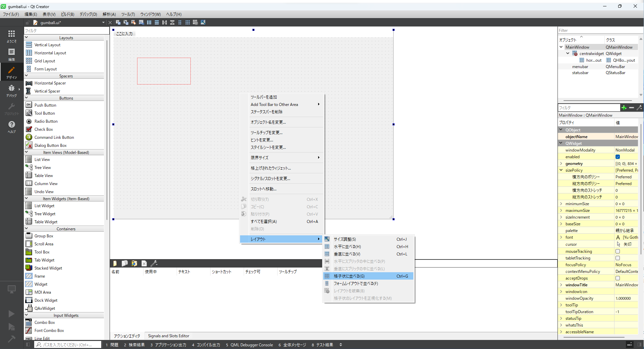Open the ヘルプ mode in left sidebar
The width and height of the screenshot is (644, 349).
pos(11,127)
